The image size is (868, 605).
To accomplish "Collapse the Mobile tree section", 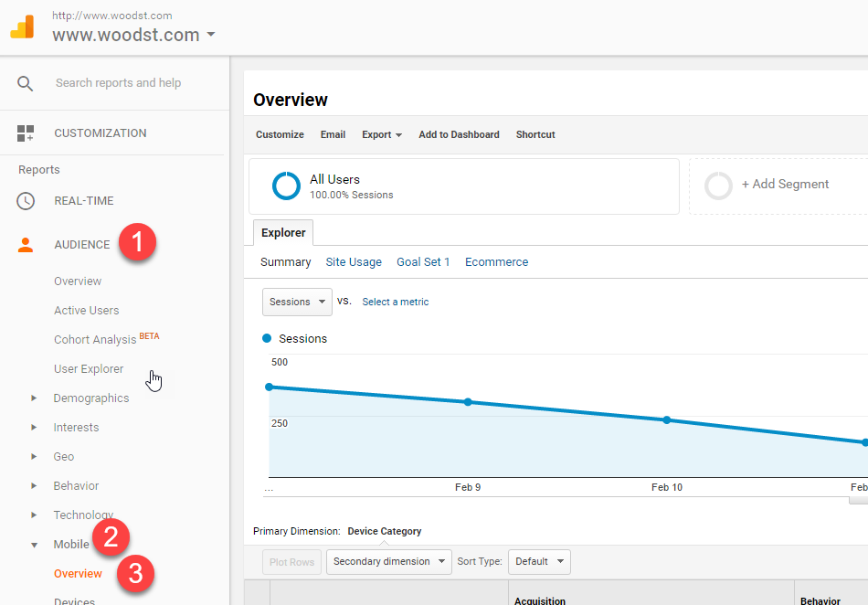I will (35, 546).
